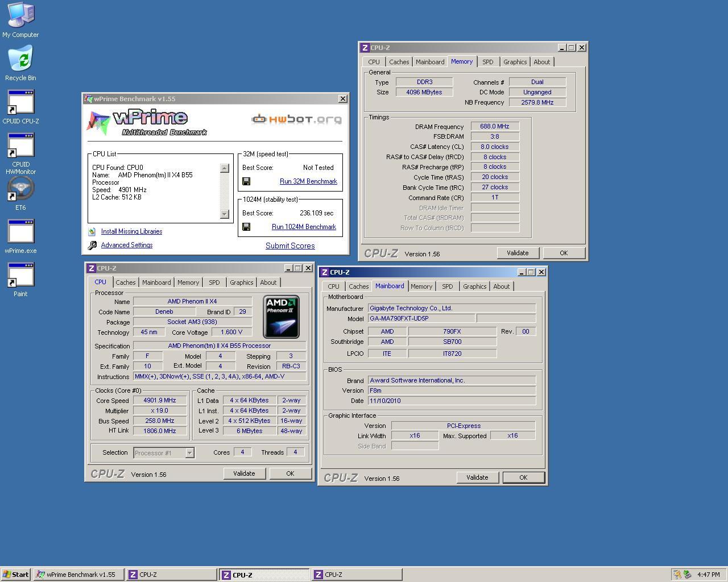Open My Computer desktop icon
Viewport: 728px width, 582px height.
point(20,20)
